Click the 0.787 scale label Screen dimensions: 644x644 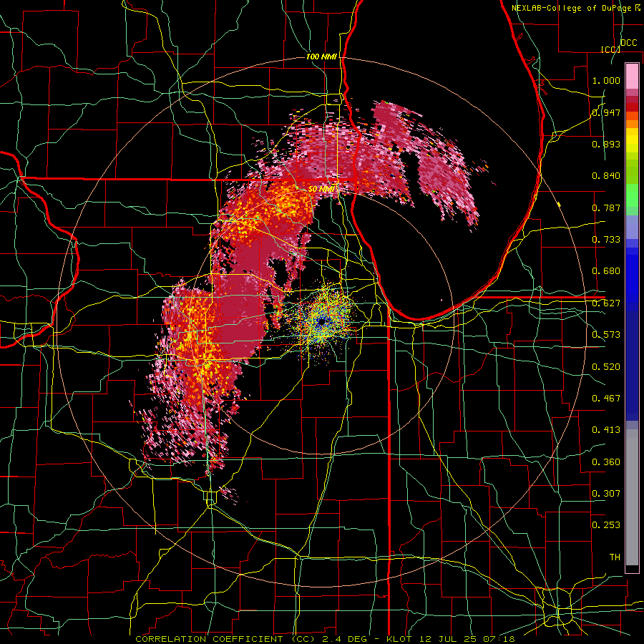(x=606, y=208)
